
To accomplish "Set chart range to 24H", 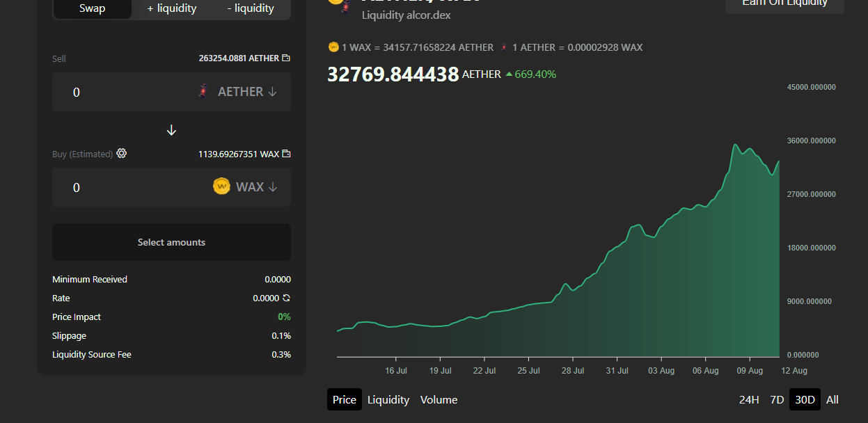I will [x=749, y=399].
